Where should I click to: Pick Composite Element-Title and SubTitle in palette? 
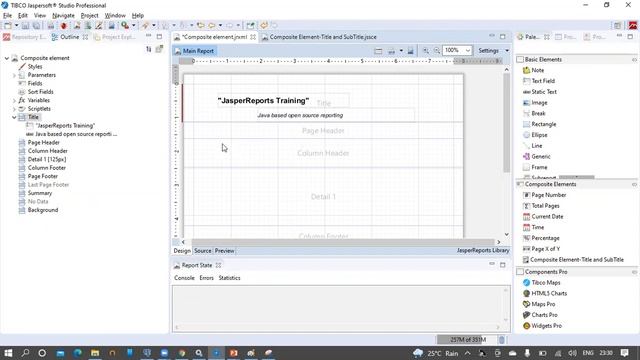pos(573,260)
